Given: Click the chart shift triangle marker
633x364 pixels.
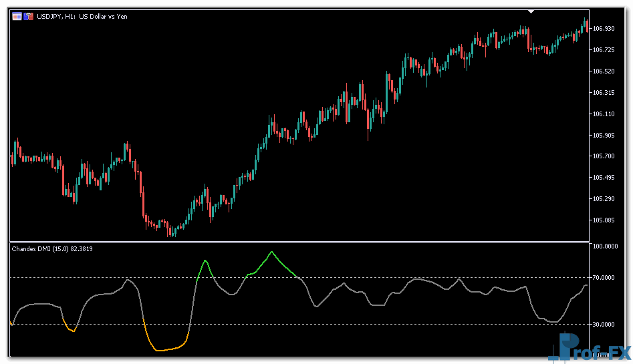Looking at the screenshot, I should [x=531, y=11].
